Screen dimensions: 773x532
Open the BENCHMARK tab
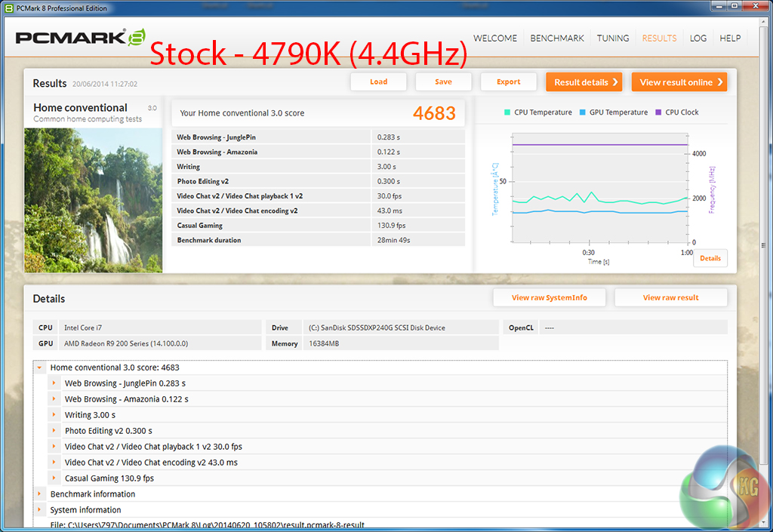click(557, 38)
